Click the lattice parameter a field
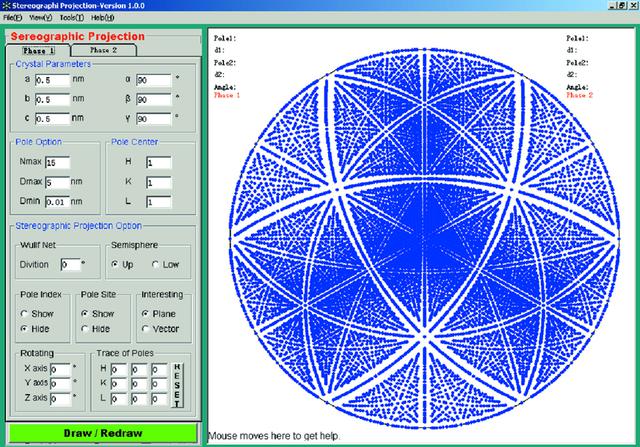 (x=53, y=80)
